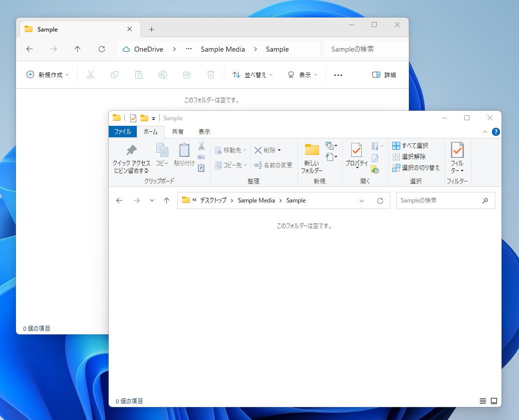Click the small scissors cut icon in ribbon
This screenshot has height=420, width=519.
coord(201,146)
